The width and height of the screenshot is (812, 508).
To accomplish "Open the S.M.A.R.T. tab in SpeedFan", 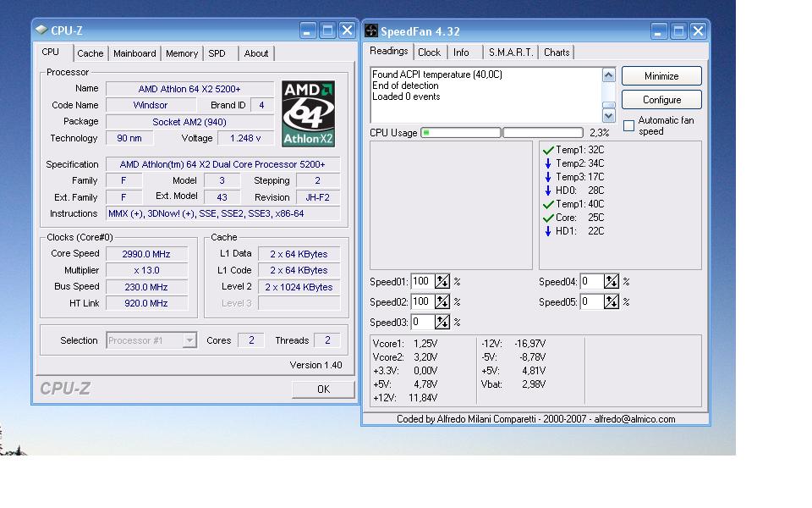I will click(x=511, y=52).
